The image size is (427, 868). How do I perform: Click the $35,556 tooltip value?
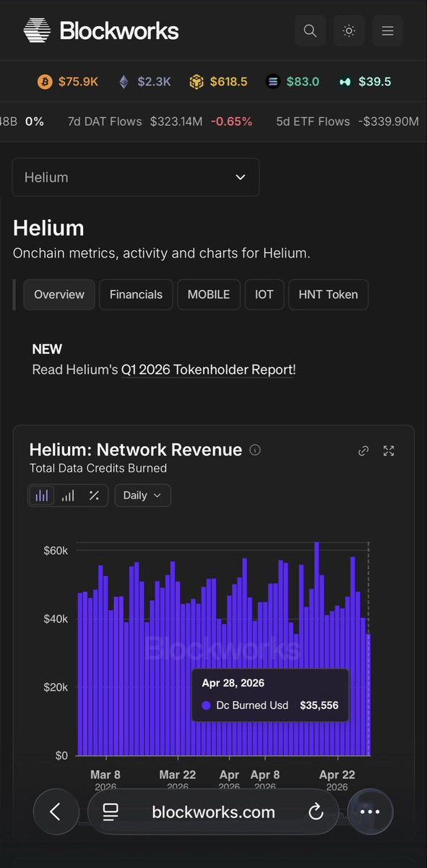319,705
